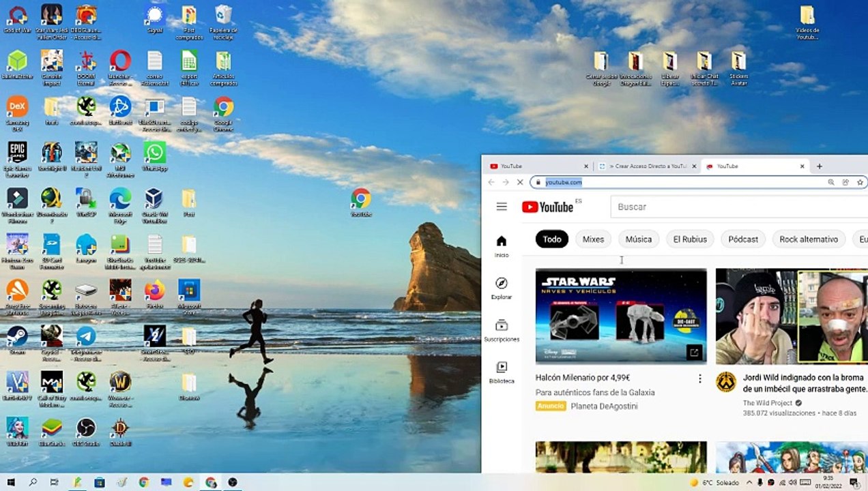The height and width of the screenshot is (491, 868).
Task: Select the Videos de Youtube folder
Action: pos(807,22)
